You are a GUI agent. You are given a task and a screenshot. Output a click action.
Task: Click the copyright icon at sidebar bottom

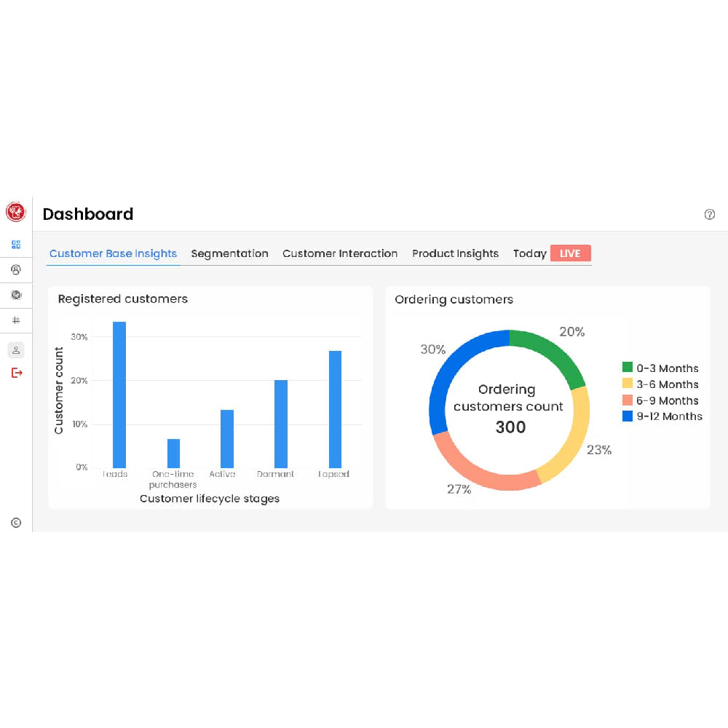pyautogui.click(x=16, y=523)
